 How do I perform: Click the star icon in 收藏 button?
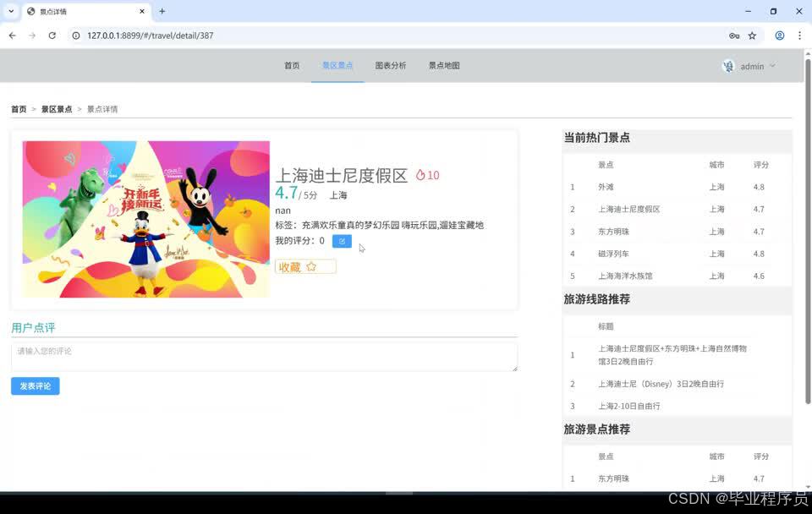tap(311, 266)
